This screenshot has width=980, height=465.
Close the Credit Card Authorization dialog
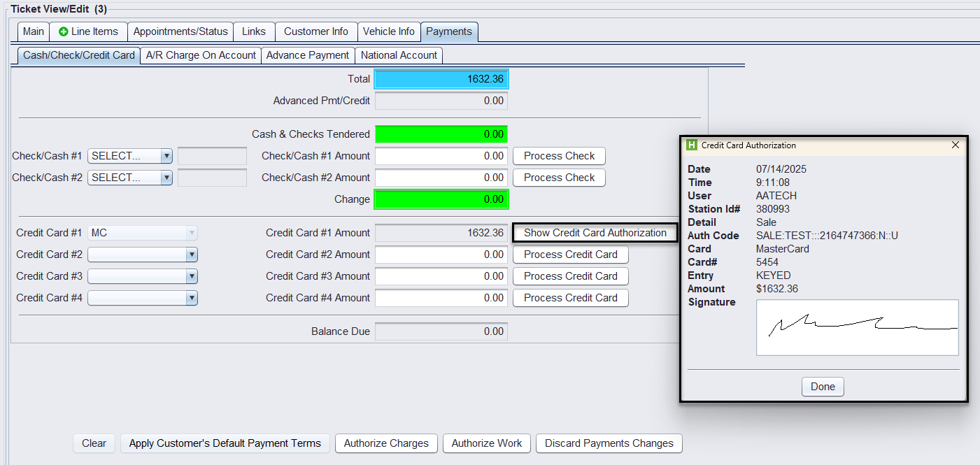point(956,145)
